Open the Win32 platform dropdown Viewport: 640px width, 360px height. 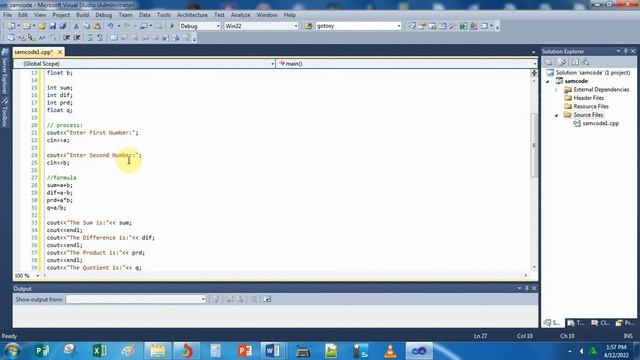[296, 26]
